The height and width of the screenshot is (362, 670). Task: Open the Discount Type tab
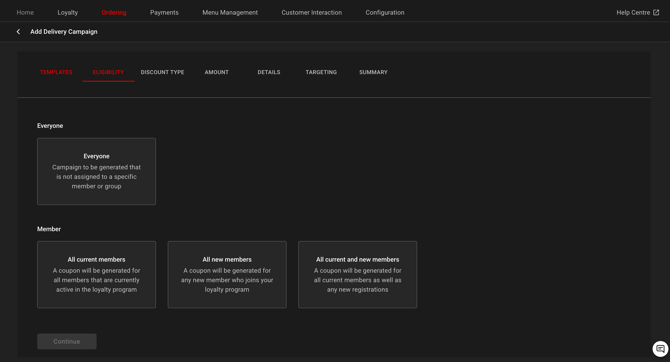point(162,72)
